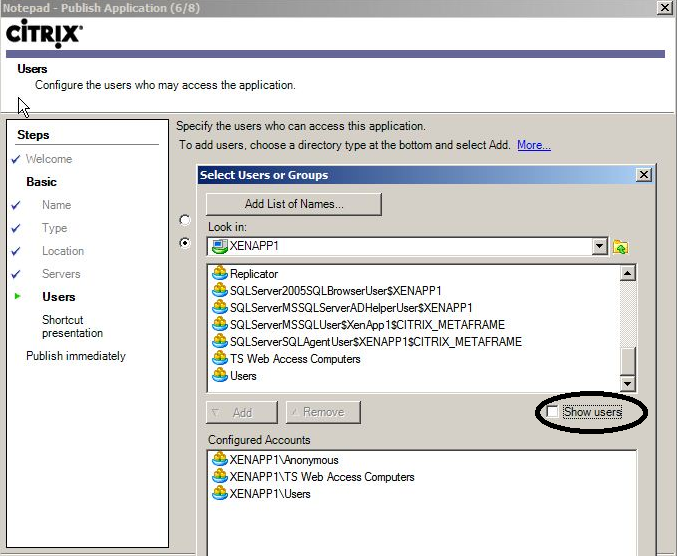Go to the Servers step
Screen dimensions: 677x556
click(x=61, y=274)
